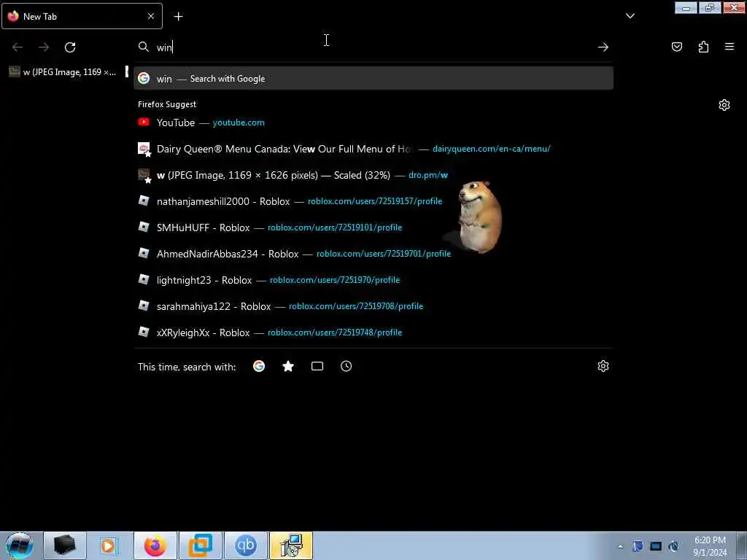Screen dimensions: 747x560
Task: Show hidden system tray icons
Action: coord(620,546)
